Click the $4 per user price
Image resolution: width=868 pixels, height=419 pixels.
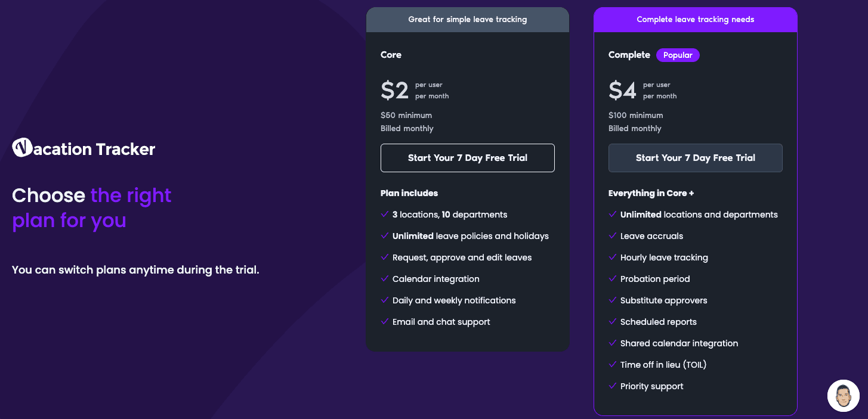point(623,91)
